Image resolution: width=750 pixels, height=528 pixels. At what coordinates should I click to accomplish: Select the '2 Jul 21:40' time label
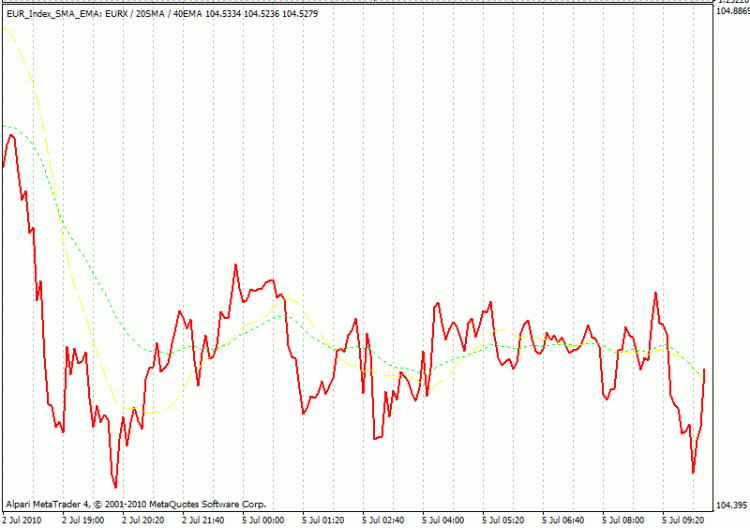[x=204, y=520]
